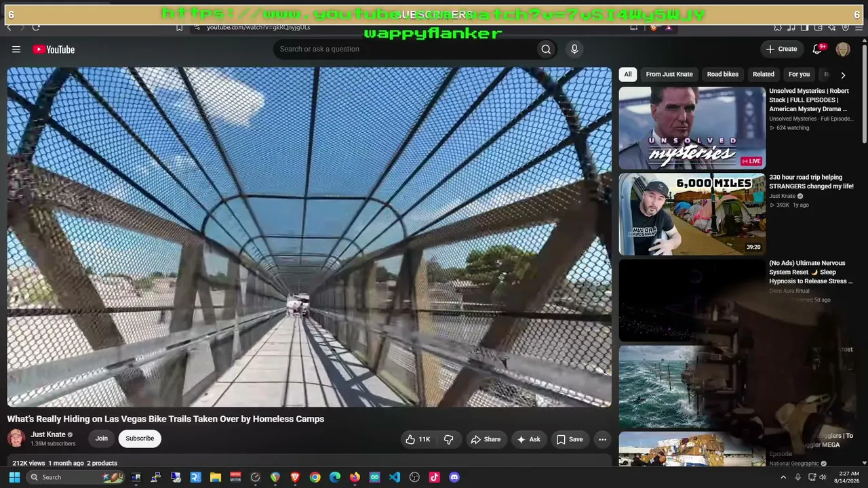
Task: Save the video to a playlist
Action: [570, 439]
